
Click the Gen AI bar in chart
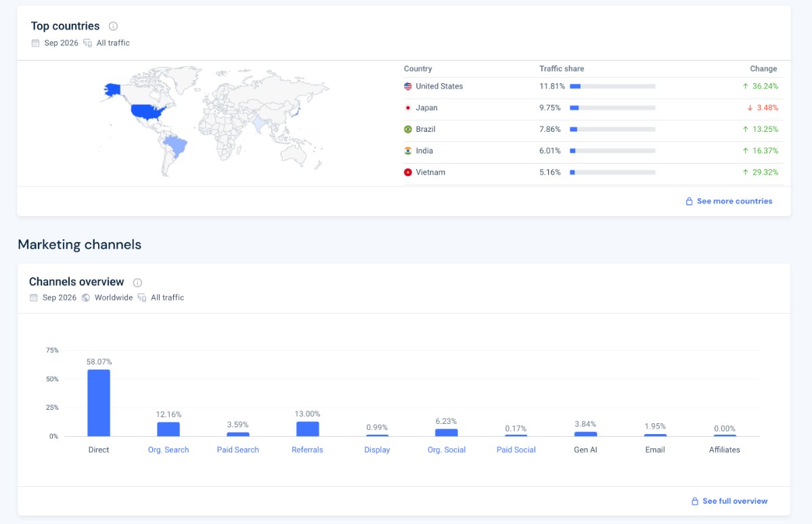pos(586,434)
